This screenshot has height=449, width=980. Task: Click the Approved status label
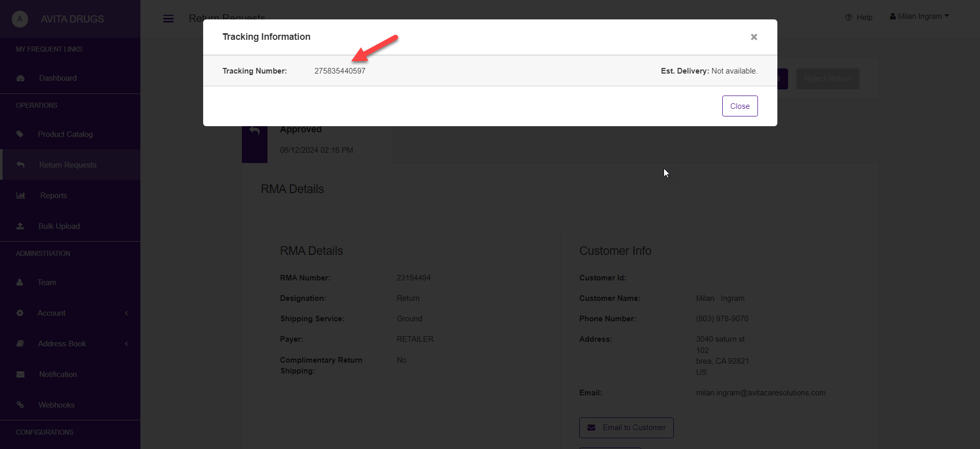(x=301, y=130)
